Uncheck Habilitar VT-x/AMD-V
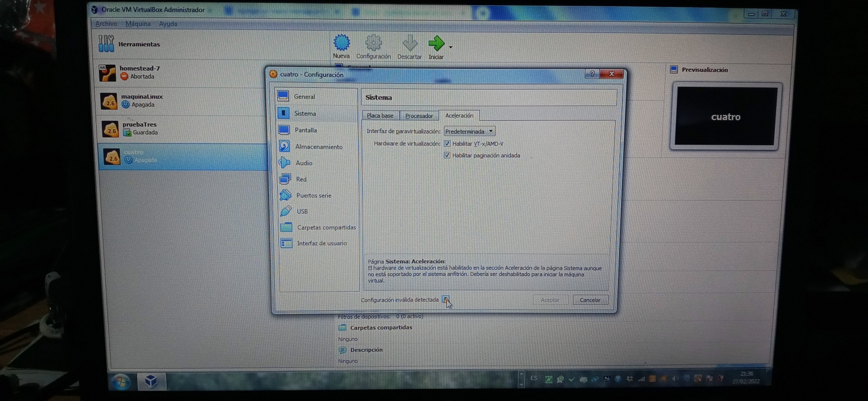The width and height of the screenshot is (868, 401). 447,144
